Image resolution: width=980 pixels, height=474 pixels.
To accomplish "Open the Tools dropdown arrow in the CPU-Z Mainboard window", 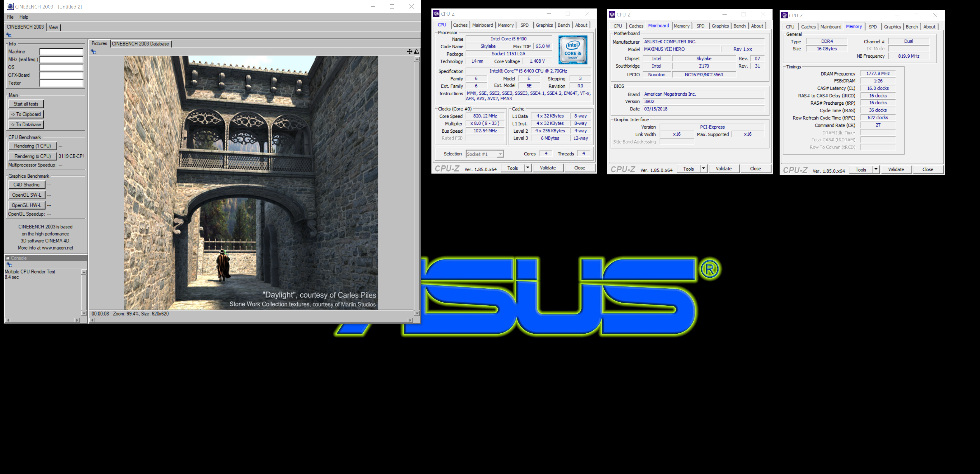I will 704,168.
